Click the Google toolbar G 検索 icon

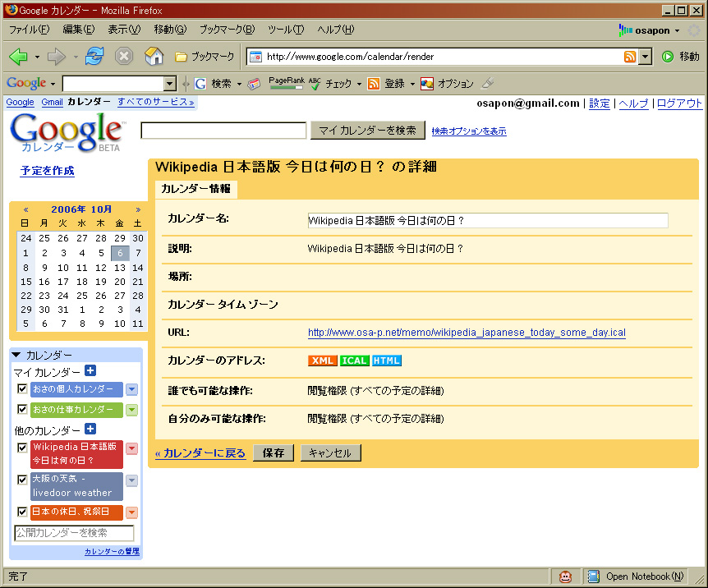coord(200,84)
